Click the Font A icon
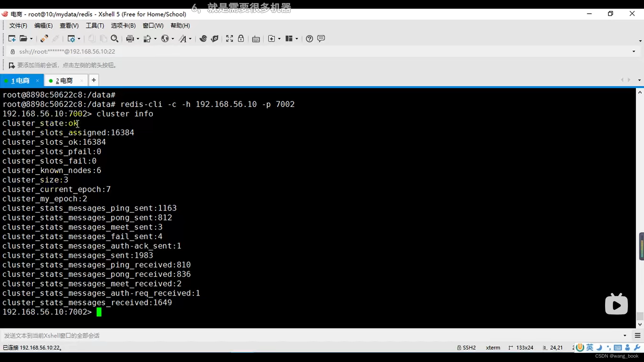The width and height of the screenshot is (644, 362). (x=182, y=39)
